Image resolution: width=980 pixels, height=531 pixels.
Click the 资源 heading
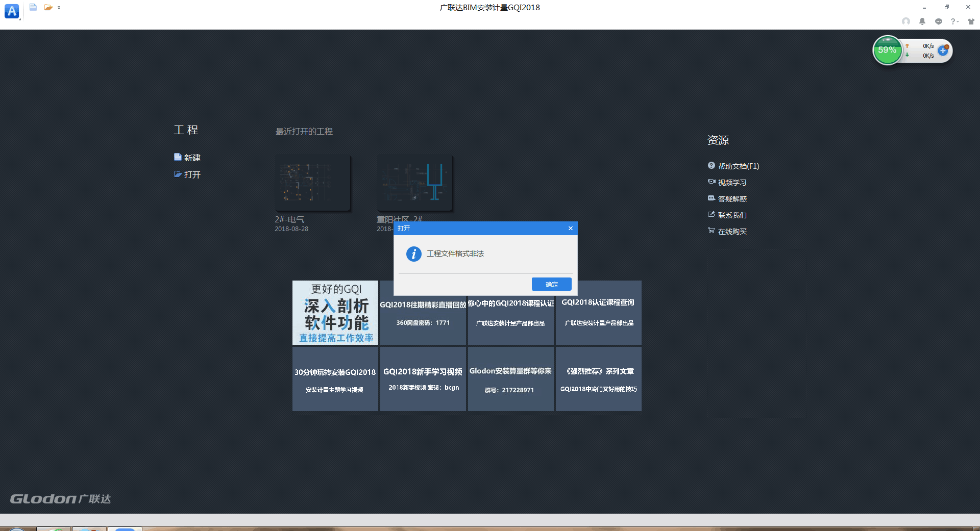click(718, 140)
